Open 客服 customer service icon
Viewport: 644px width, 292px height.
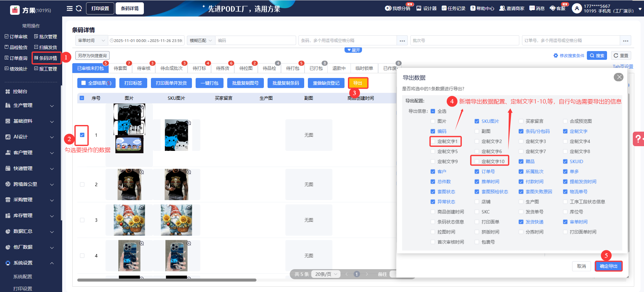[553, 8]
